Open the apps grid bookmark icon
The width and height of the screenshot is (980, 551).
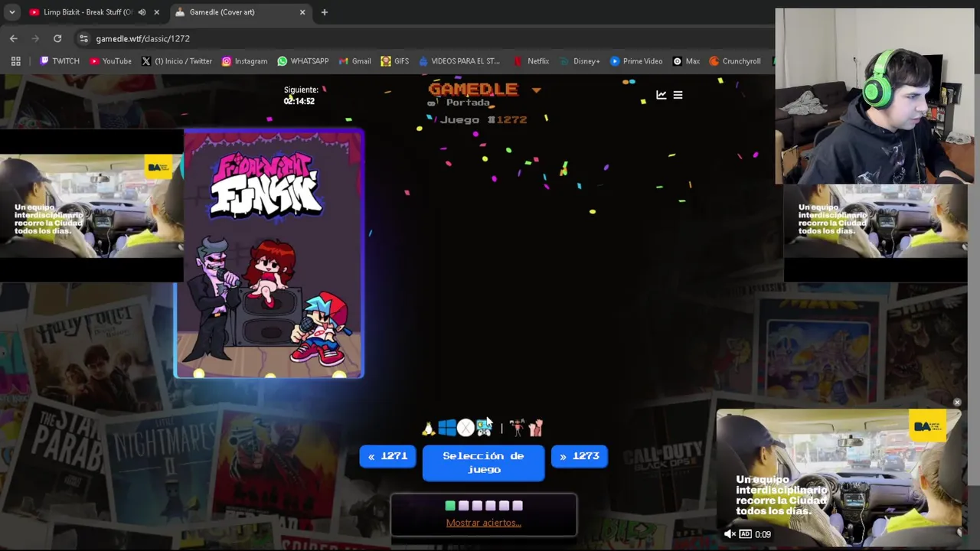(x=15, y=61)
